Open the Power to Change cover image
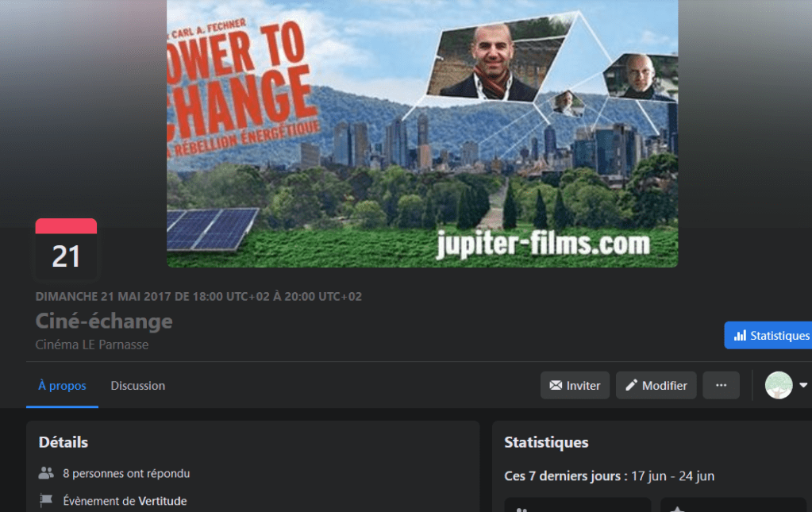This screenshot has height=512, width=812. 422,133
